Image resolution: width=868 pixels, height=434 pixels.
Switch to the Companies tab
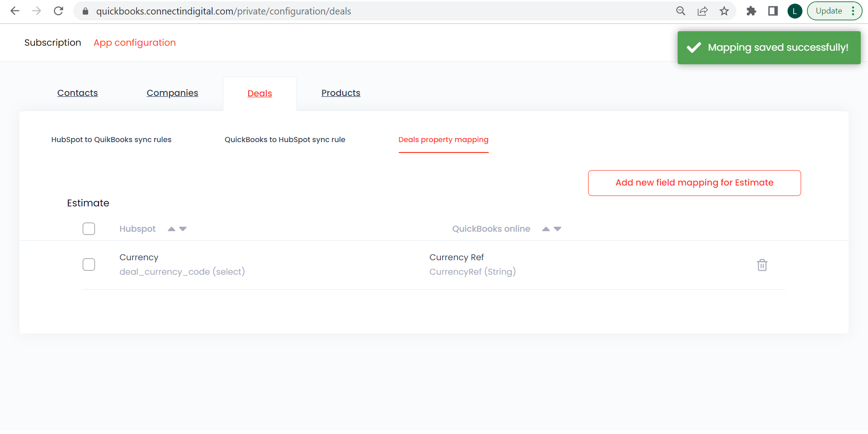click(x=172, y=93)
